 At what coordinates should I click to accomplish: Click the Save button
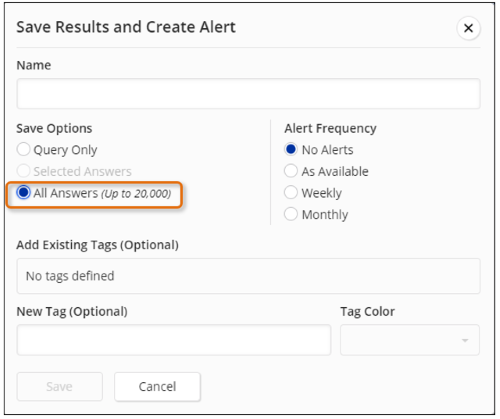tap(60, 387)
